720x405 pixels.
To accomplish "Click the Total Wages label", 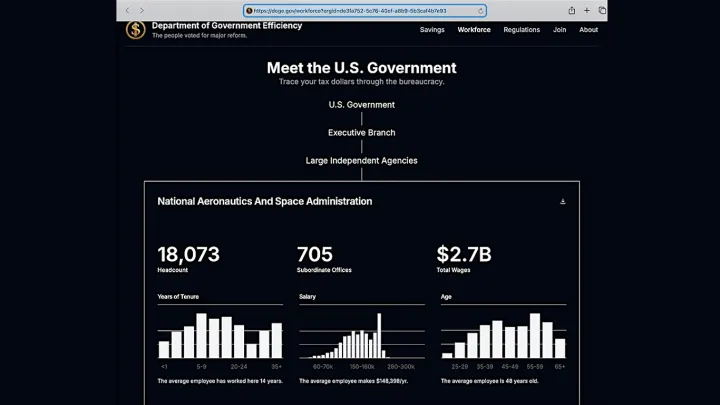I will 453,270.
